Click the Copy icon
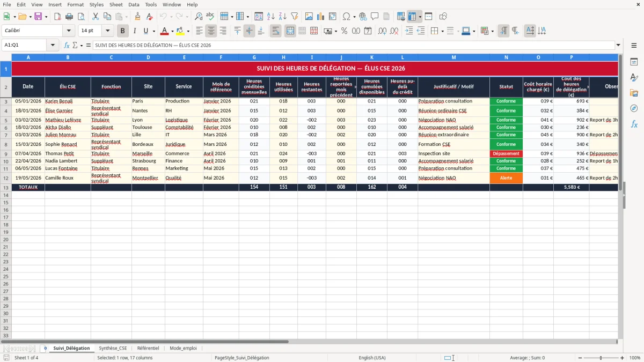 (107, 17)
